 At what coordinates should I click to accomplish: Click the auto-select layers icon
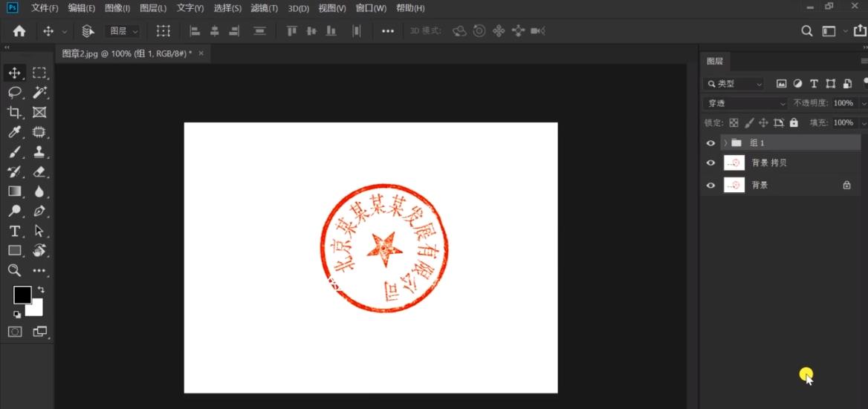88,31
